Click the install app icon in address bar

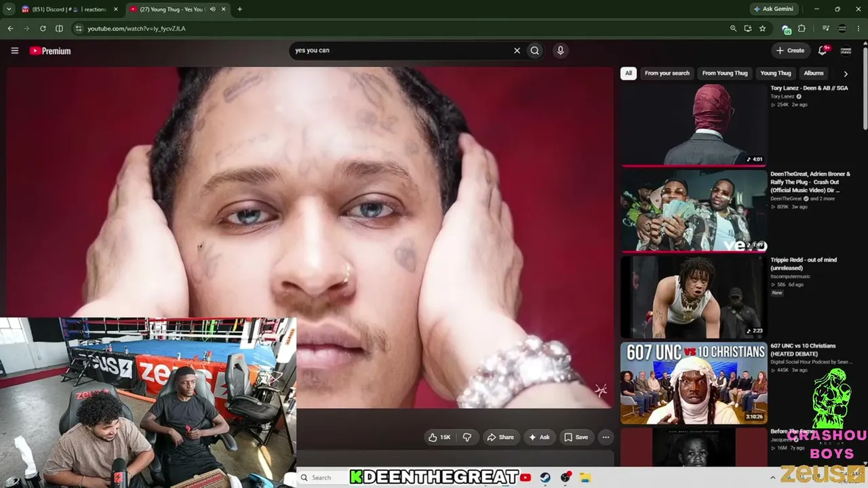pyautogui.click(x=747, y=28)
